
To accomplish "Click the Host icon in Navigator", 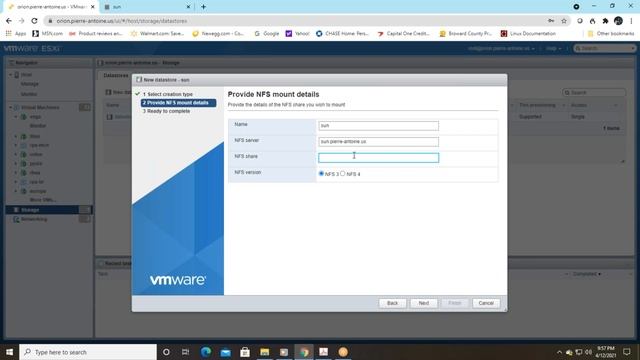I will (17, 75).
